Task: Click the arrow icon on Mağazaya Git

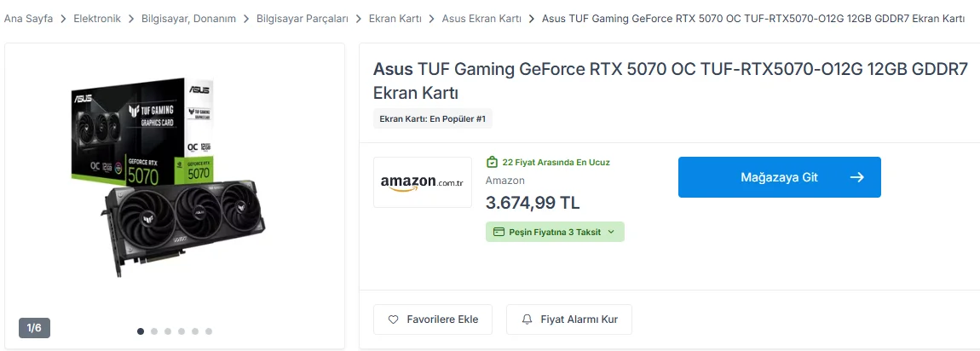Action: pos(857,177)
